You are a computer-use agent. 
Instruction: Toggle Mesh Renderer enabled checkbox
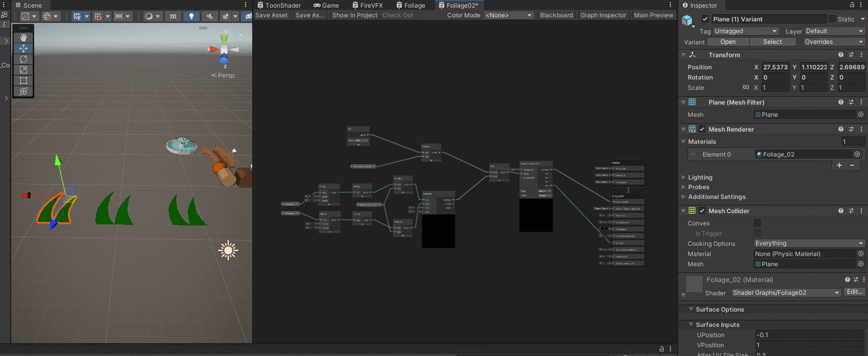(702, 129)
